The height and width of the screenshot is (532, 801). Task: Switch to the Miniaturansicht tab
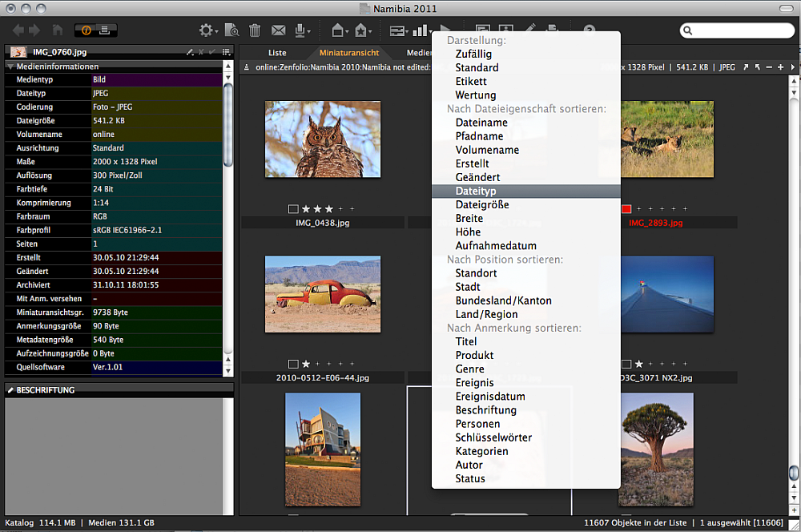tap(348, 53)
